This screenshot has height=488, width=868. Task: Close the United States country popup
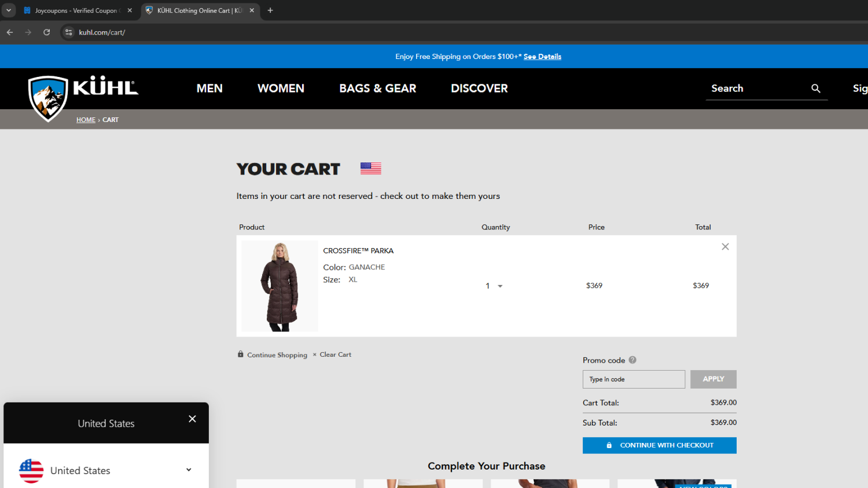point(192,419)
